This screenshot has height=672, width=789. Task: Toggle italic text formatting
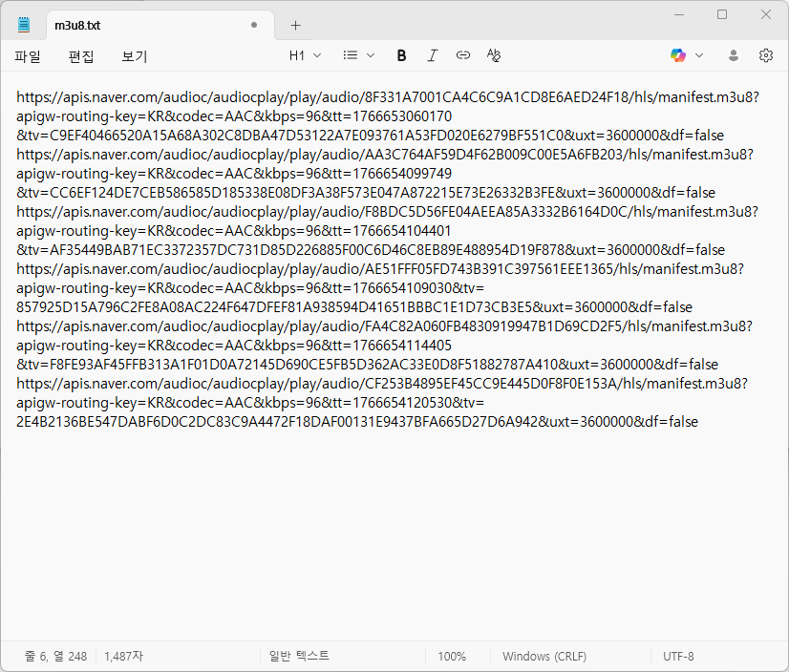coord(432,55)
